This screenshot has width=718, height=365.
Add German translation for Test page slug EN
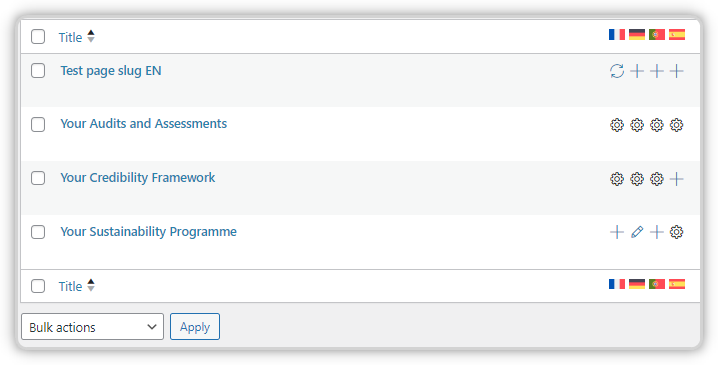[x=637, y=71]
